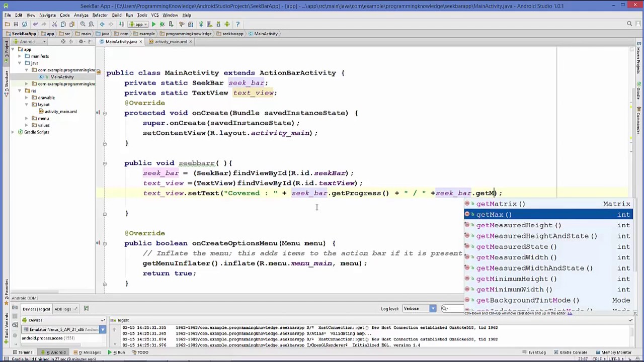
Task: Fold the seebbarr method in gutter
Action: click(x=104, y=163)
